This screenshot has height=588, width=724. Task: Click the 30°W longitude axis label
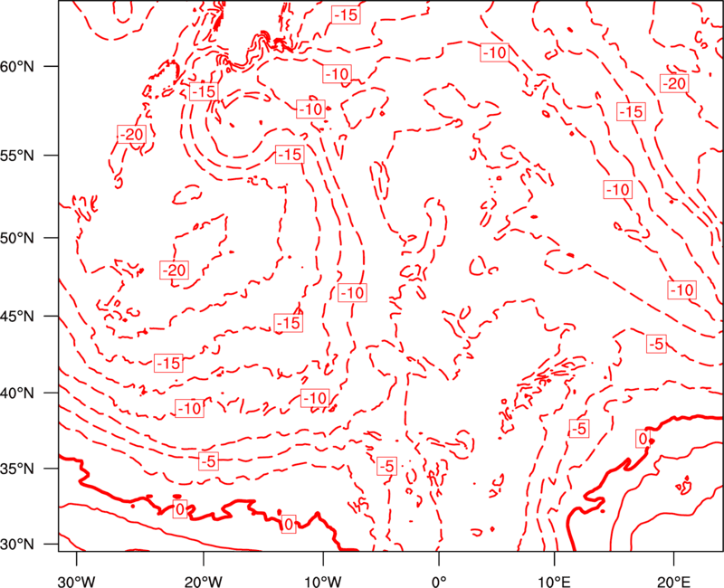(x=77, y=582)
